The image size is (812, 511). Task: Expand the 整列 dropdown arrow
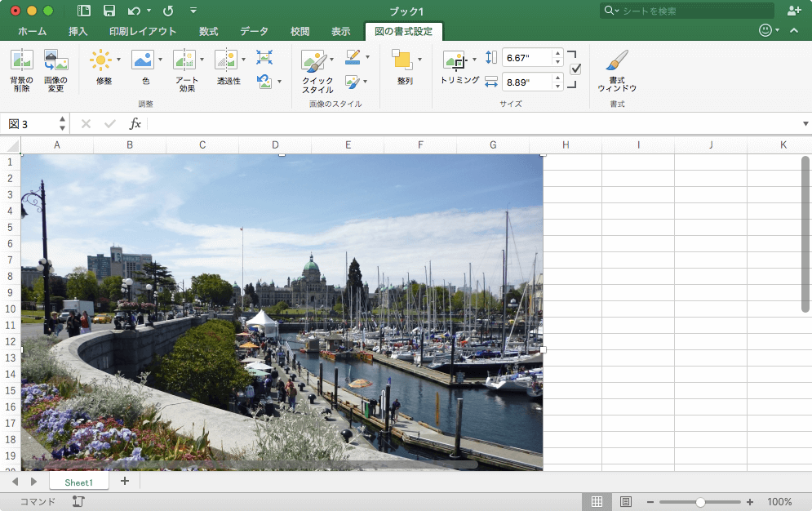coord(419,60)
